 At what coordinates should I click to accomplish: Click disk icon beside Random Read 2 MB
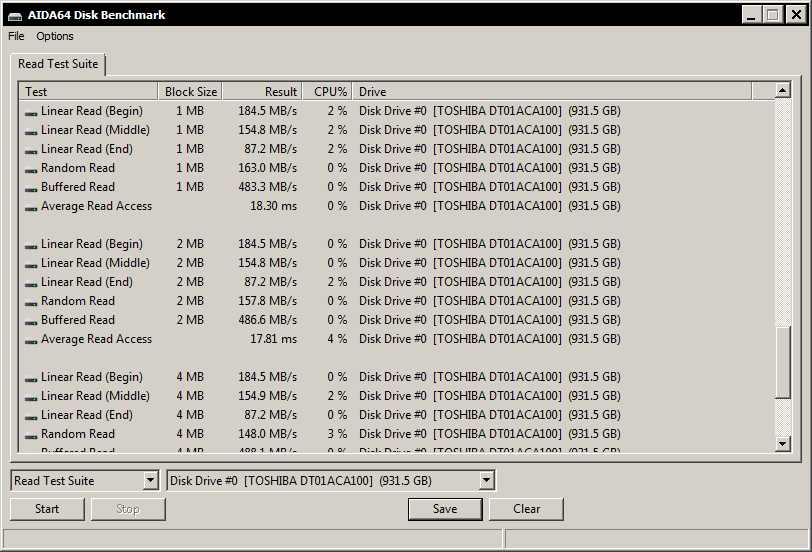pyautogui.click(x=31, y=302)
